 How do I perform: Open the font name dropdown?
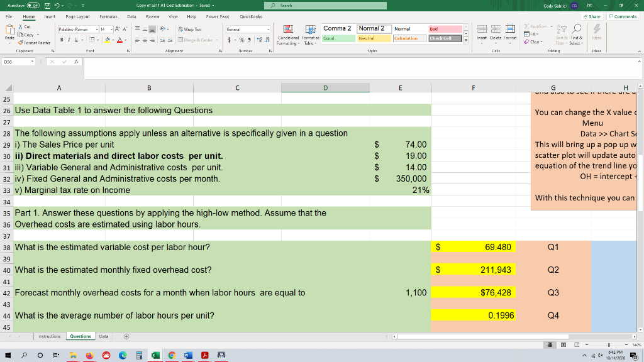coord(97,29)
